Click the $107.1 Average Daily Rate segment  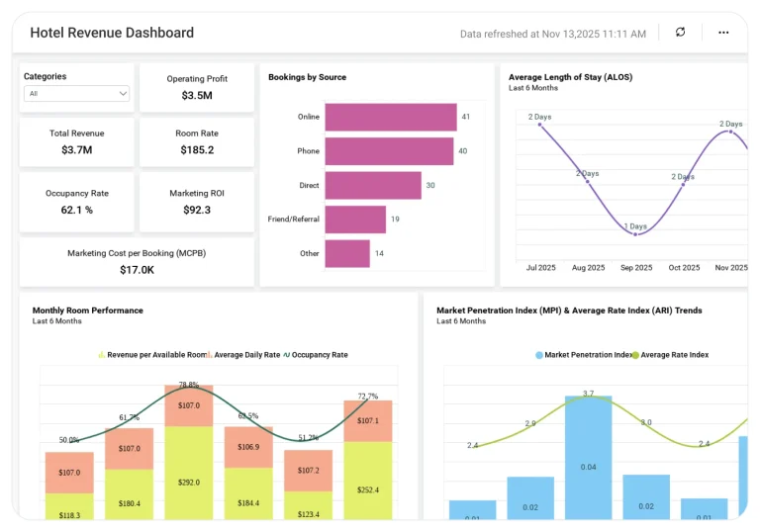pos(368,421)
